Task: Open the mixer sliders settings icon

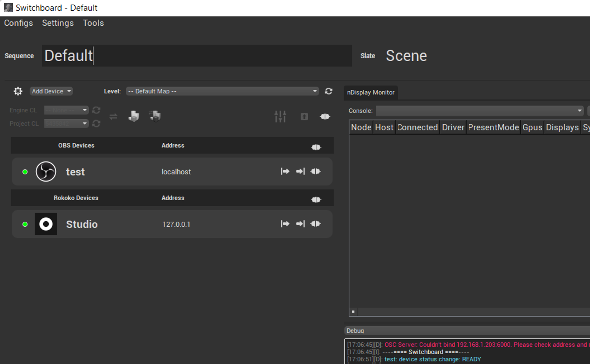Action: click(280, 116)
